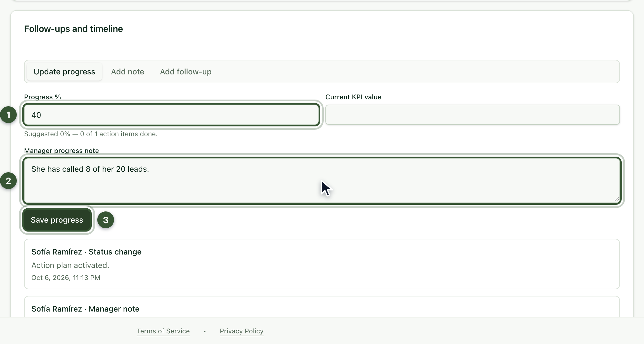Click the Save progress button

57,220
